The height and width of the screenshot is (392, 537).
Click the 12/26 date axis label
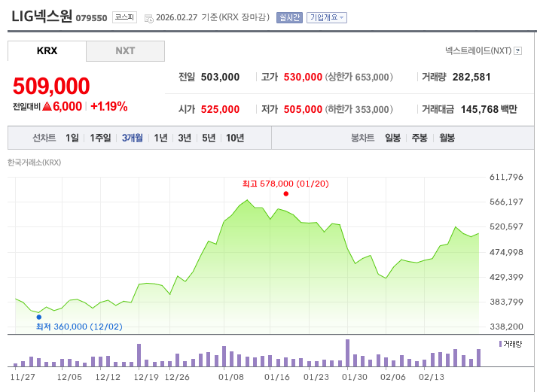177,377
